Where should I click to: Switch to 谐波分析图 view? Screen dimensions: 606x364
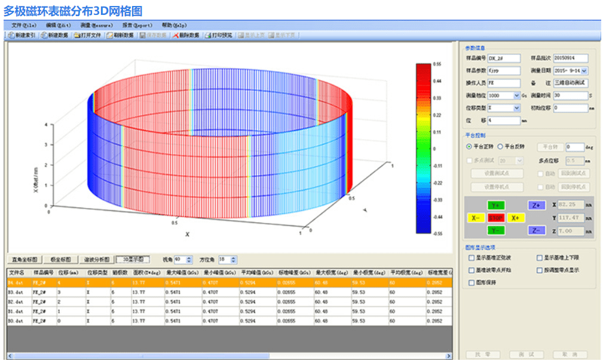[97, 259]
